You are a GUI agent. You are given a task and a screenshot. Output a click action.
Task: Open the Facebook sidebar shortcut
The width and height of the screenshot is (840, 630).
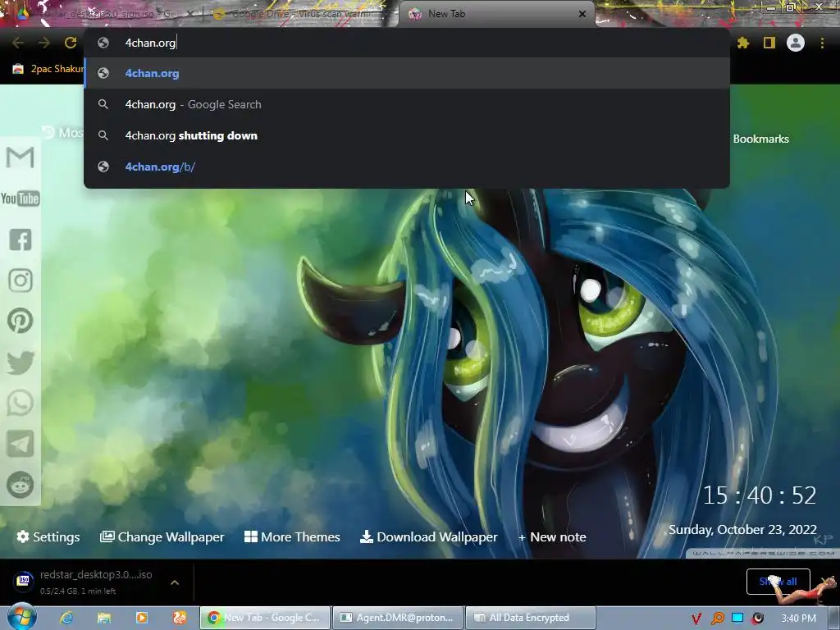pyautogui.click(x=21, y=240)
